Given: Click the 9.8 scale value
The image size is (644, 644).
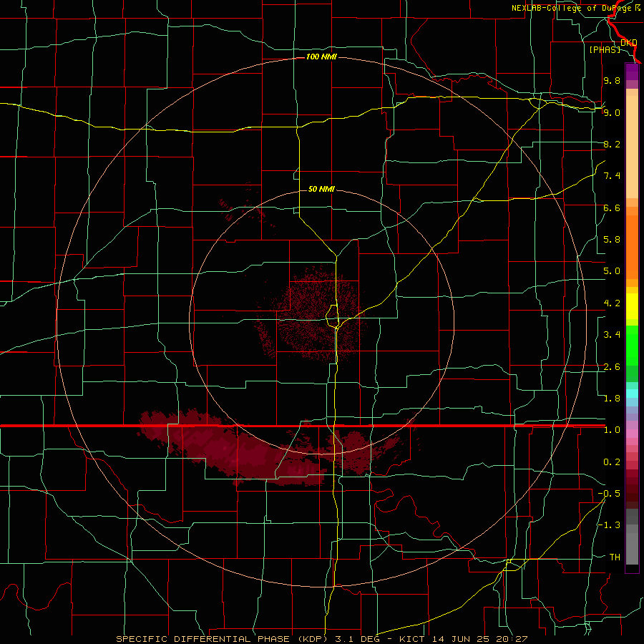Looking at the screenshot, I should [x=612, y=81].
